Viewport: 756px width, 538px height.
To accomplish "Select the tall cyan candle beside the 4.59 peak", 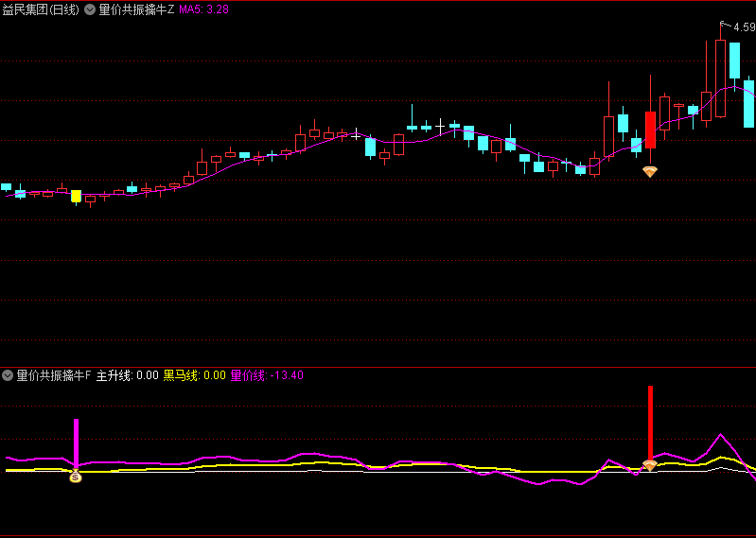I will (734, 62).
